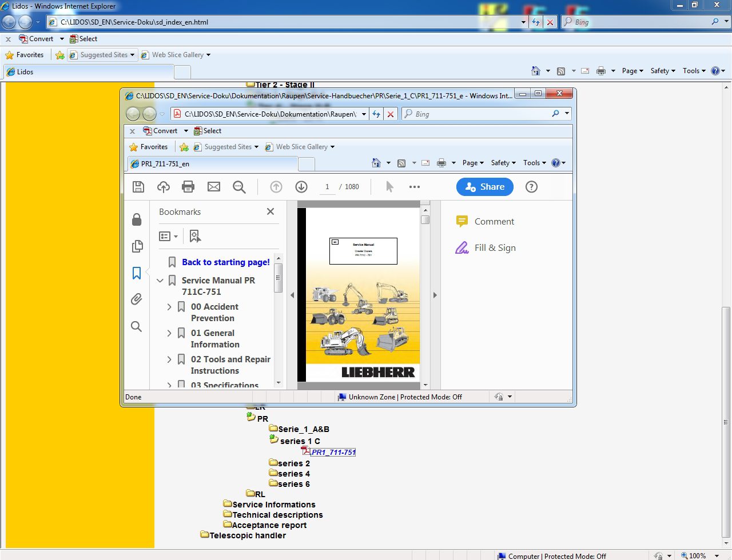Open attachments paperclip panel in sidebar
This screenshot has width=732, height=560.
click(x=137, y=299)
